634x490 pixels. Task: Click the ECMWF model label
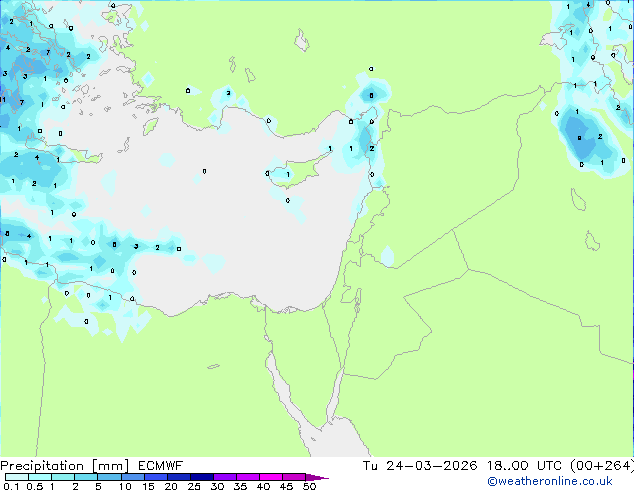[x=161, y=465]
